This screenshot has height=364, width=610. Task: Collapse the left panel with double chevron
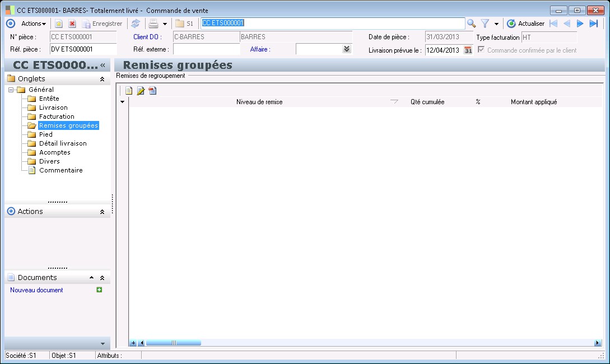coord(103,65)
